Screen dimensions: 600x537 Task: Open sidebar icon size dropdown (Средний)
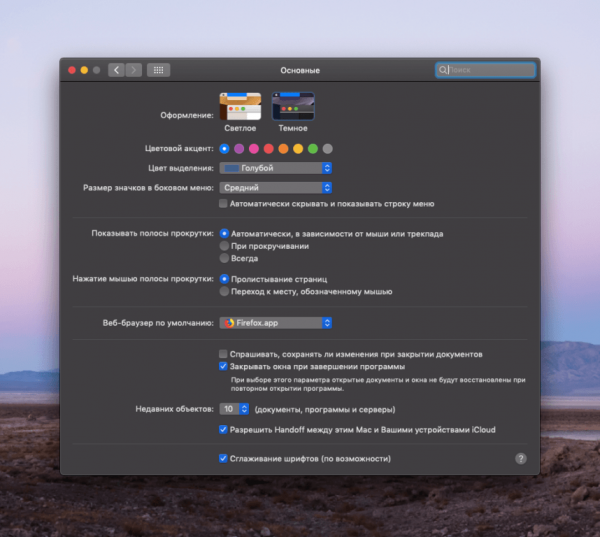click(276, 188)
